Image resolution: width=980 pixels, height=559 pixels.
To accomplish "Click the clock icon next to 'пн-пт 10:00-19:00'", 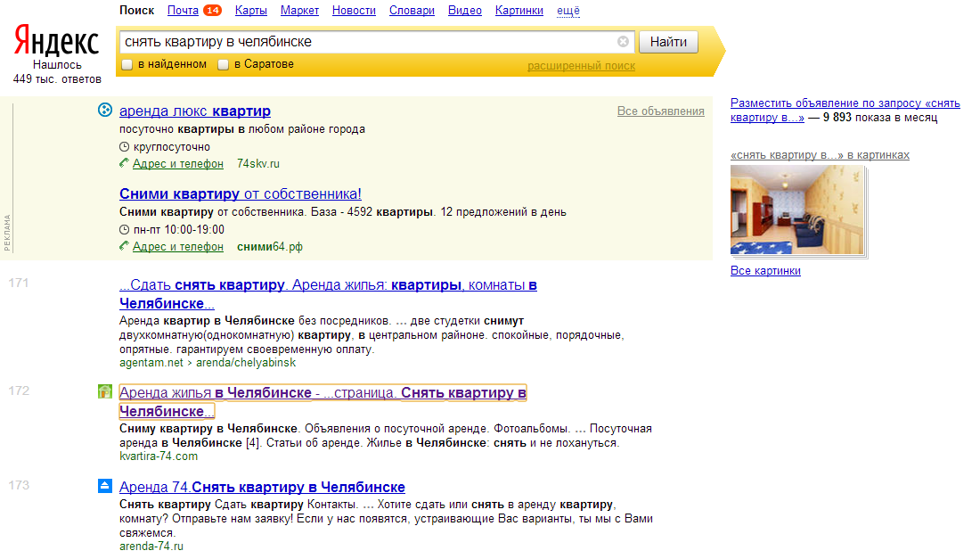I will 125,229.
